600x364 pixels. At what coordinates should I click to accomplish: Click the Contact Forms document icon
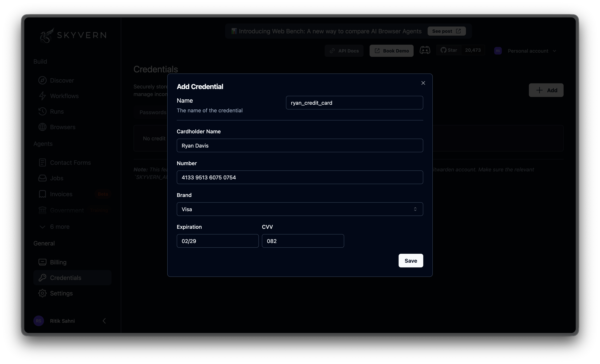coord(42,162)
